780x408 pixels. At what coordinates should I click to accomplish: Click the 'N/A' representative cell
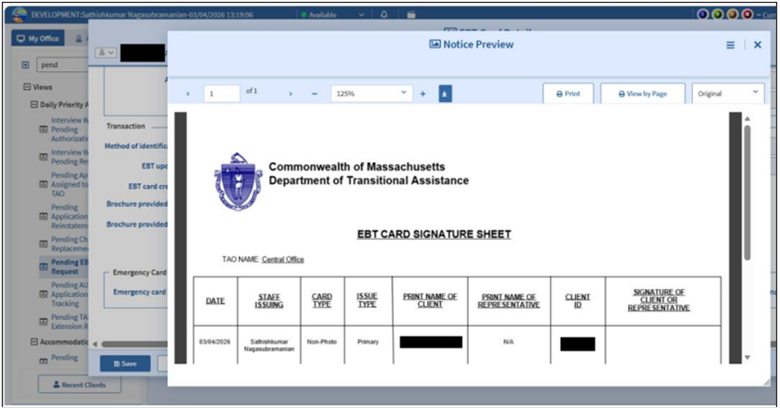click(508, 342)
